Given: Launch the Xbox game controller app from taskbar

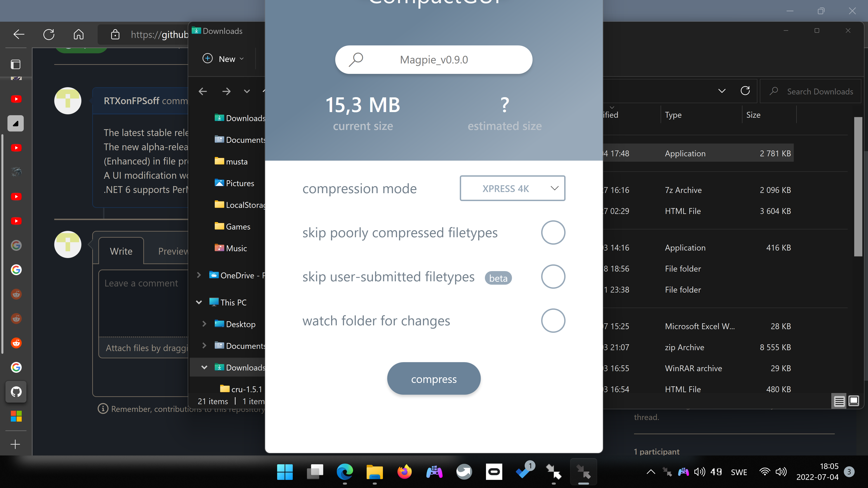Looking at the screenshot, I should 434,472.
